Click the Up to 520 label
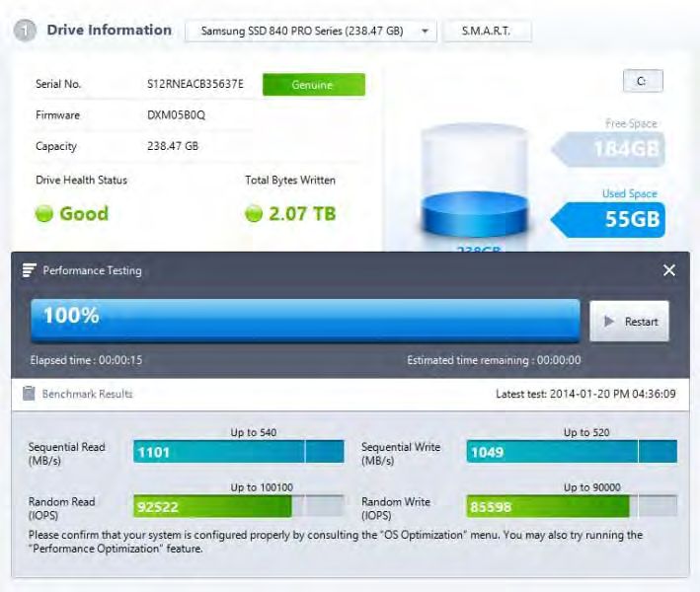Viewport: 700px width, 592px height. point(586,432)
